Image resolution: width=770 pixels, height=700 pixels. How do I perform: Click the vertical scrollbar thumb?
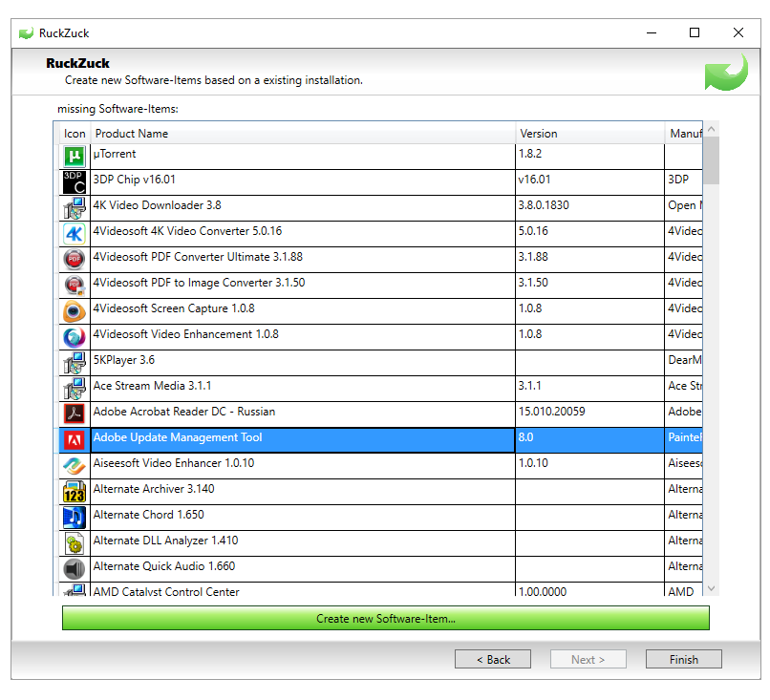click(711, 161)
